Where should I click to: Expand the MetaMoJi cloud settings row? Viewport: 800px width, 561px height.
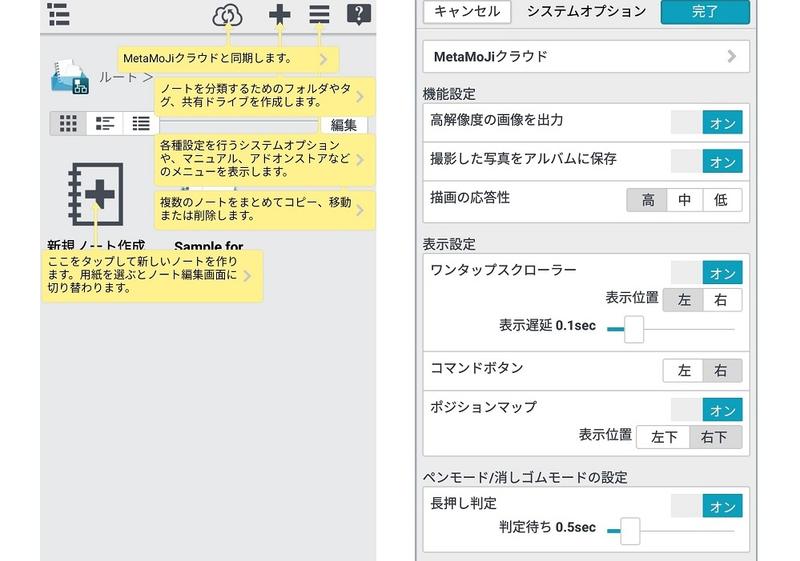point(587,57)
